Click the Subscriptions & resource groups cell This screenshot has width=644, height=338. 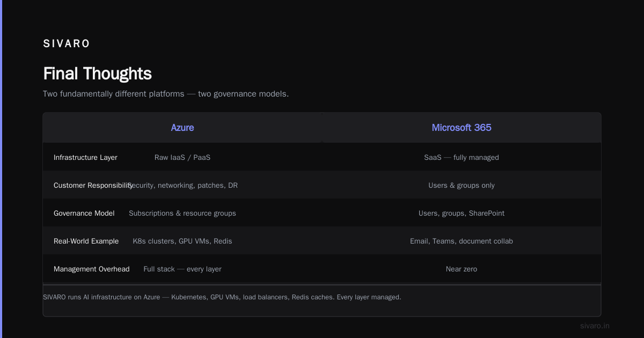tap(182, 213)
